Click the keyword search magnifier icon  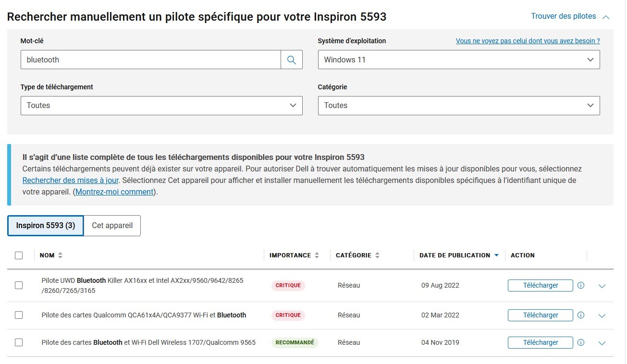pos(291,60)
